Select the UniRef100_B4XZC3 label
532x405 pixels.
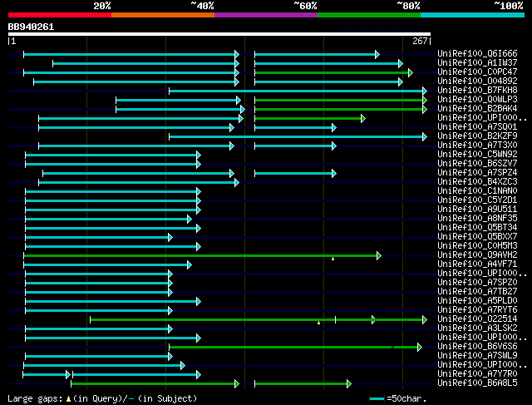pos(477,182)
